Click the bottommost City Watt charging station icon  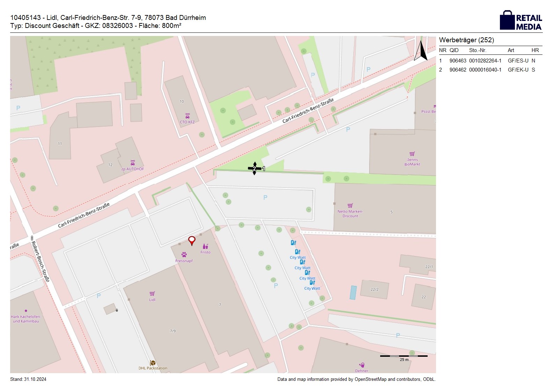click(312, 283)
